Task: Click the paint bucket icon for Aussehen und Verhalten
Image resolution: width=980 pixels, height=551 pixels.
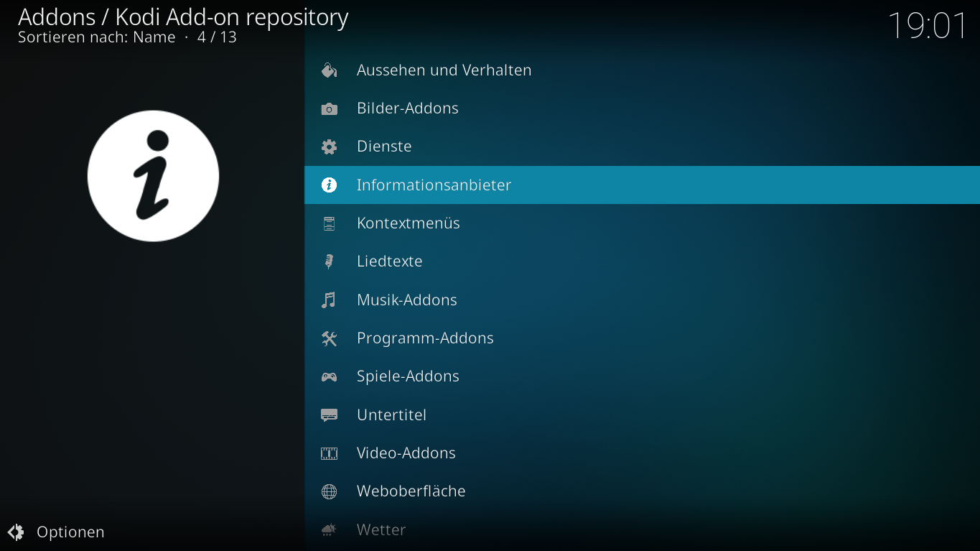Action: pyautogui.click(x=329, y=70)
